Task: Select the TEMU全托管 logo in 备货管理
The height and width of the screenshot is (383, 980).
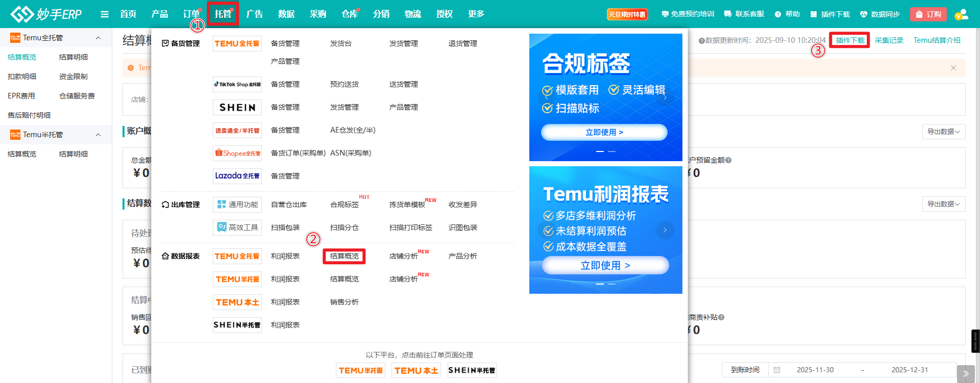Action: [237, 43]
